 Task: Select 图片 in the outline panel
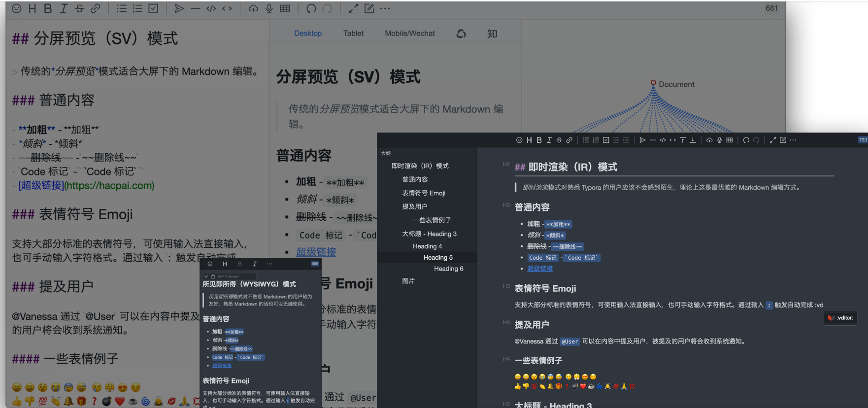[408, 281]
